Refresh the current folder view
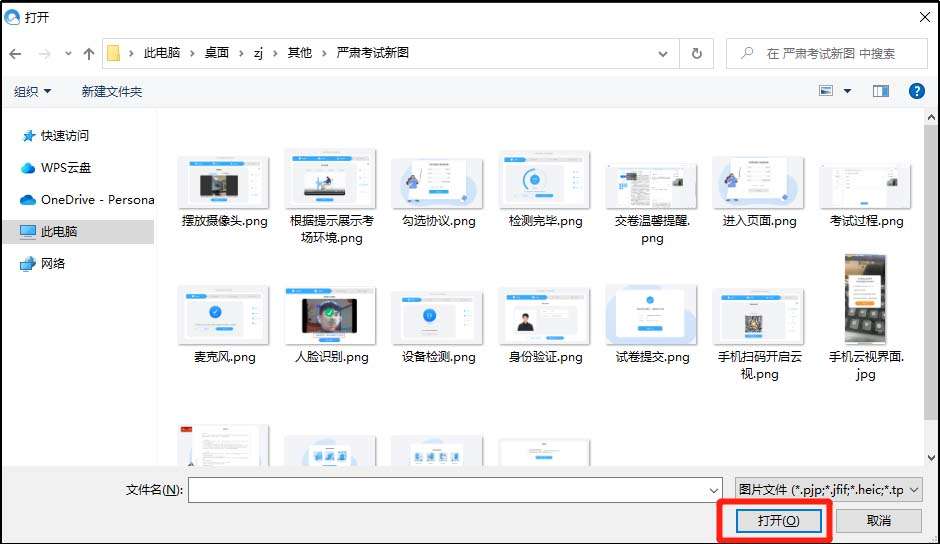The image size is (940, 544). (x=697, y=54)
